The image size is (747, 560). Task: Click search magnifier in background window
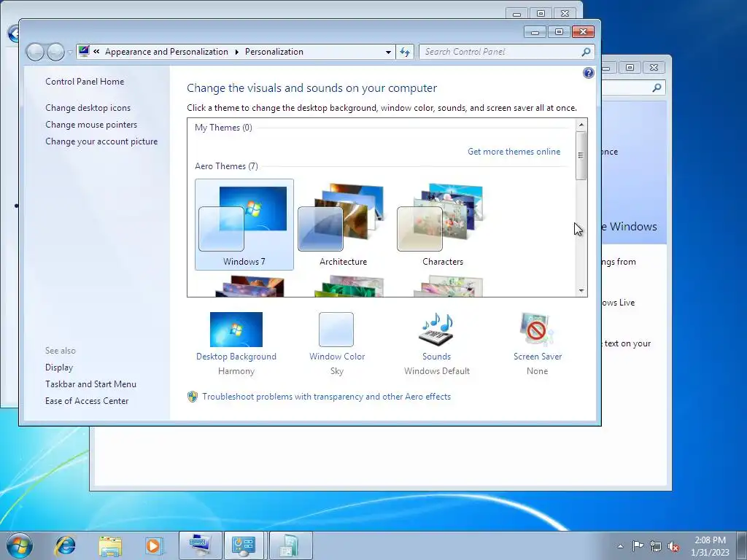pyautogui.click(x=657, y=87)
